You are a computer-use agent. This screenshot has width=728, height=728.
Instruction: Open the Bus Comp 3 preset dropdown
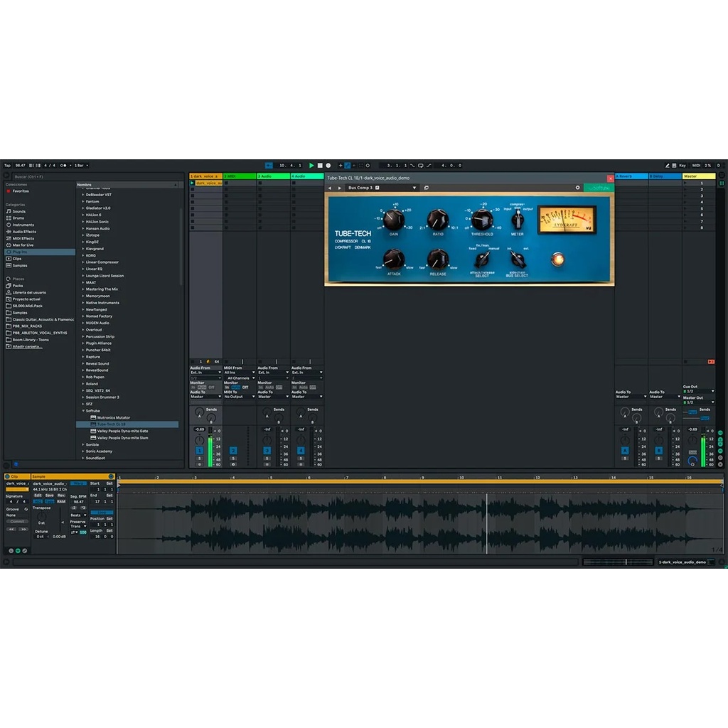click(382, 188)
